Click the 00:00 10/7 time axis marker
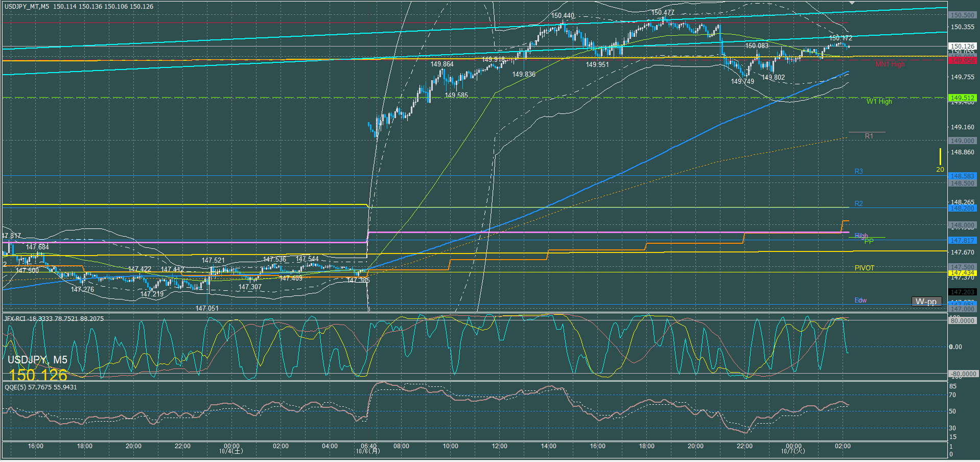Screen dimensions: 980x462 click(x=793, y=448)
